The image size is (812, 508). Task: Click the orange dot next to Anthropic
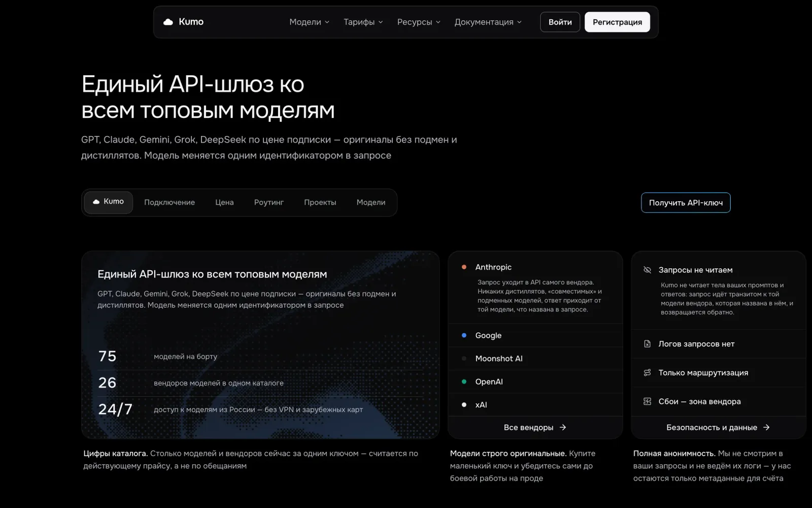tap(464, 267)
